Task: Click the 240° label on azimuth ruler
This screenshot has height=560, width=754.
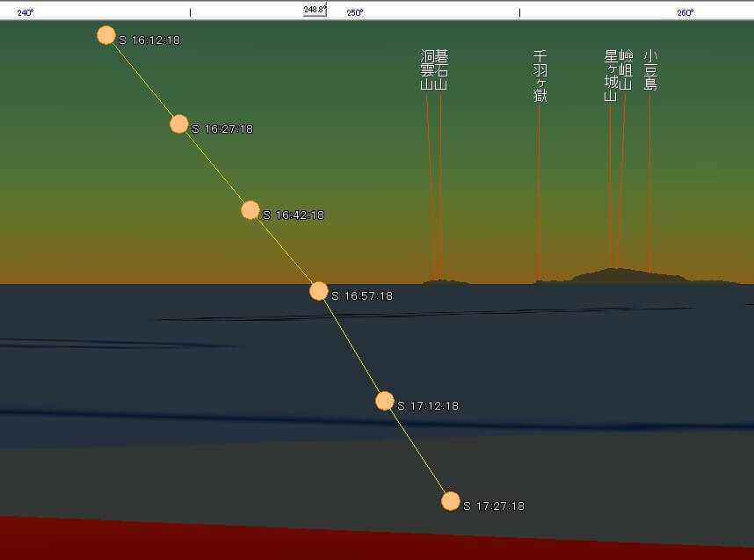Action: (x=25, y=12)
